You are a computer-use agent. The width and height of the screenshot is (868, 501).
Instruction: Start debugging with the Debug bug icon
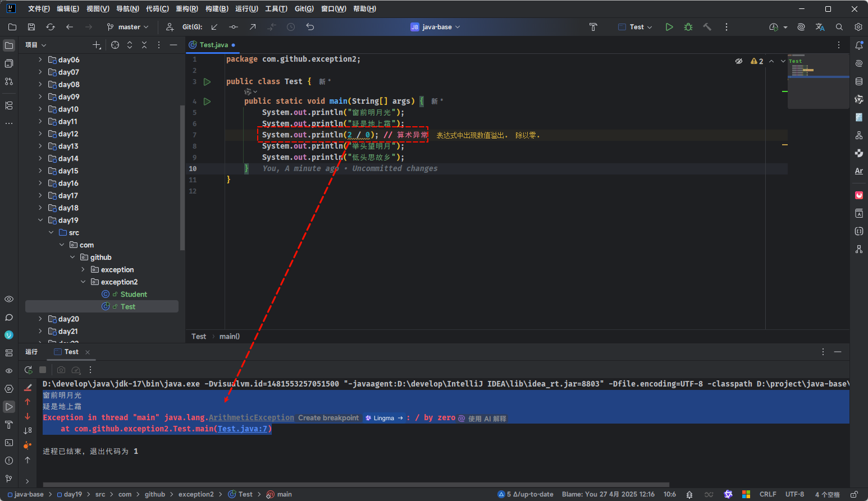coord(688,27)
